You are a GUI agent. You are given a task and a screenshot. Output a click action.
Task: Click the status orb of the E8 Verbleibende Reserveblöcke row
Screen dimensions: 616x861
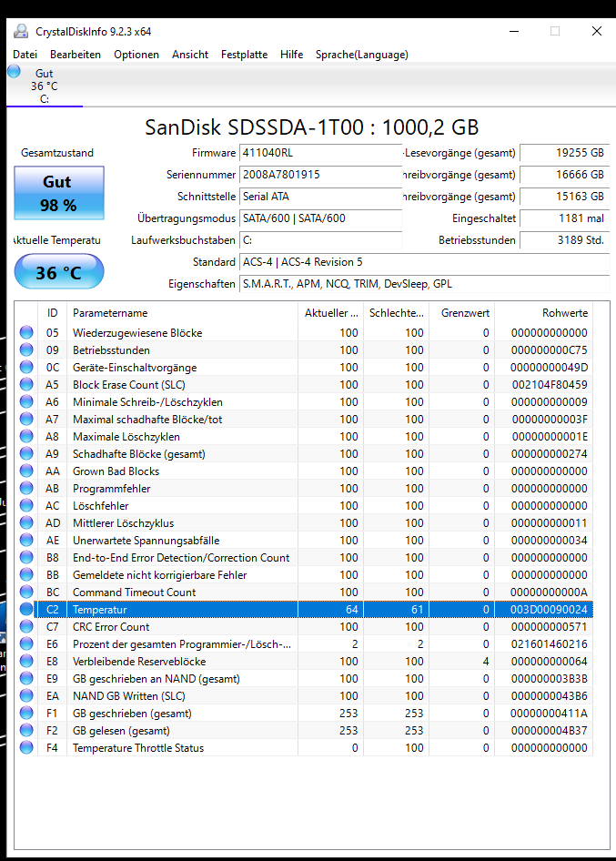(x=26, y=661)
